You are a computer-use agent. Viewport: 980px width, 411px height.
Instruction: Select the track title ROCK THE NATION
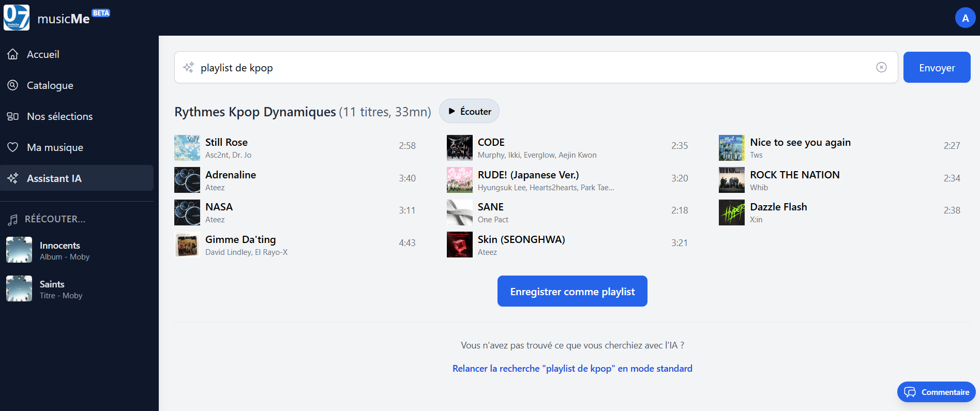coord(795,175)
